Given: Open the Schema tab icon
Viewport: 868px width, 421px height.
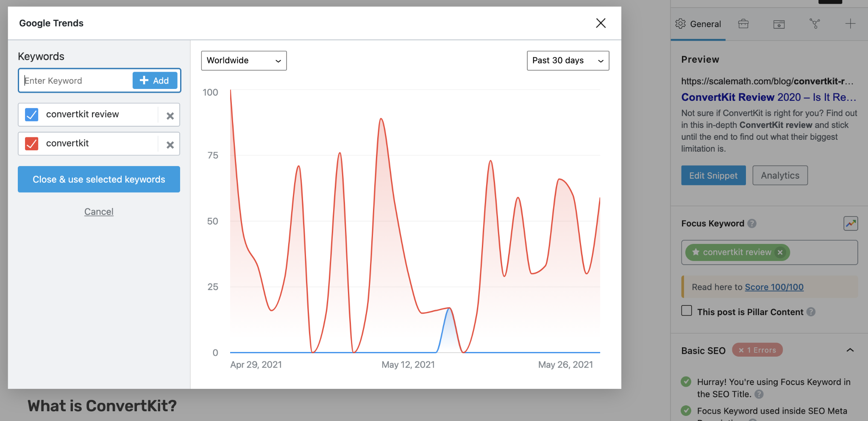Looking at the screenshot, I should 779,24.
